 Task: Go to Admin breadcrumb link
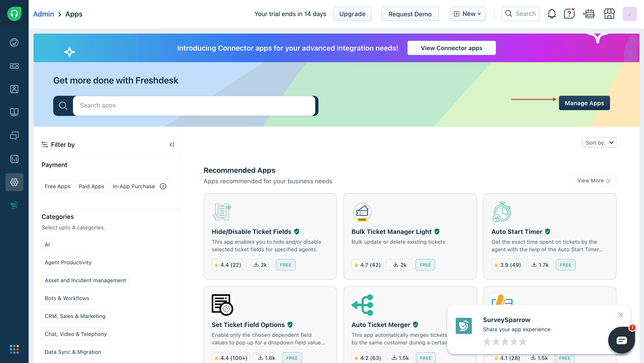point(44,14)
